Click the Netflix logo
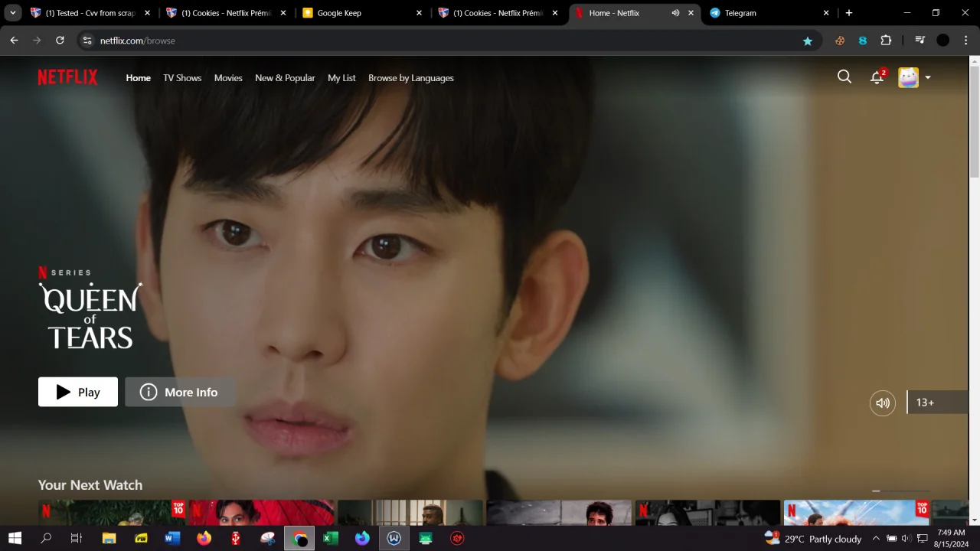 click(68, 77)
